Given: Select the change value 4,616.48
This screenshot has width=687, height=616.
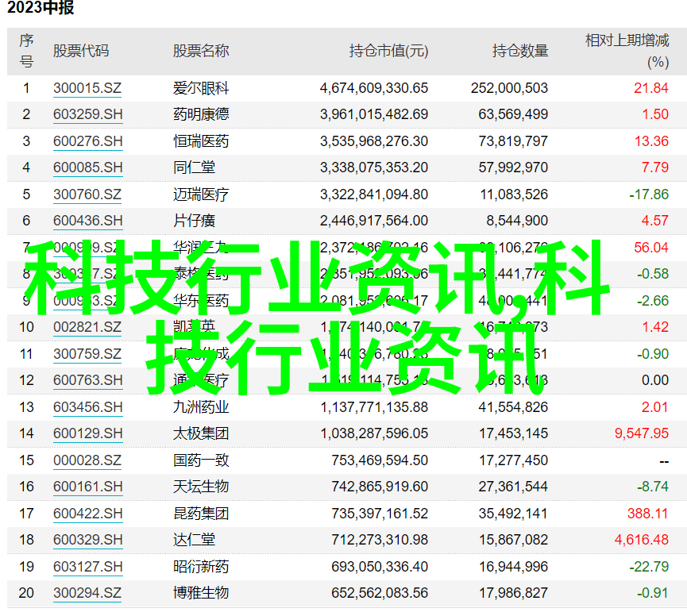Looking at the screenshot, I should click(x=642, y=540).
